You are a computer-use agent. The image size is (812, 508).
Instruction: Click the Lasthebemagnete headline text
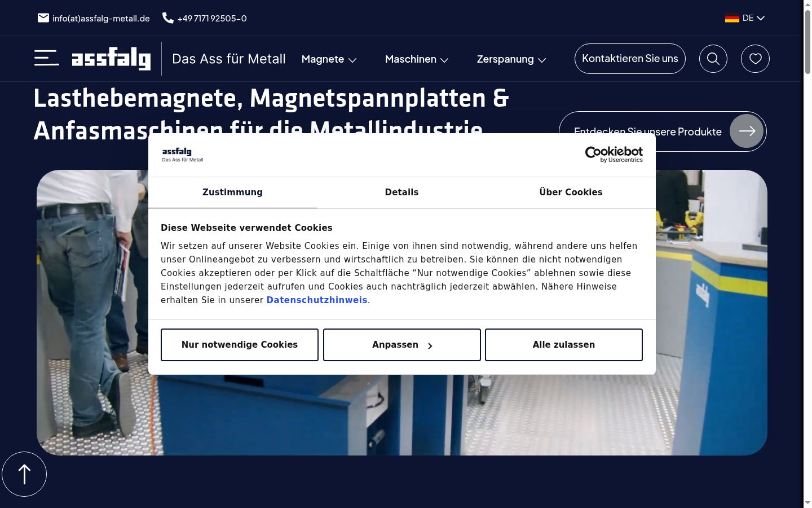click(271, 115)
